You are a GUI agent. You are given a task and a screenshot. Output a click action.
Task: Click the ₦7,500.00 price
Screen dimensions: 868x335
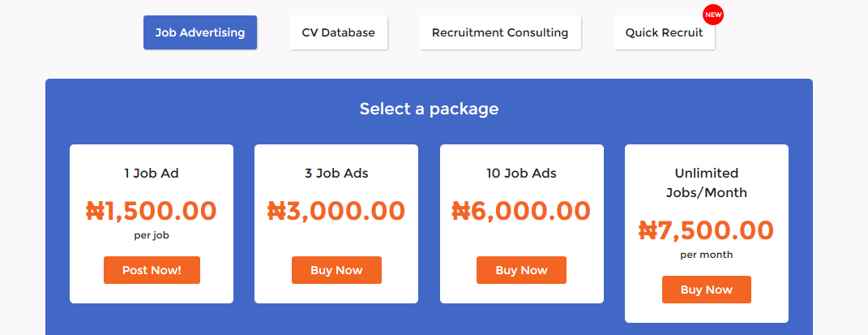pyautogui.click(x=707, y=230)
